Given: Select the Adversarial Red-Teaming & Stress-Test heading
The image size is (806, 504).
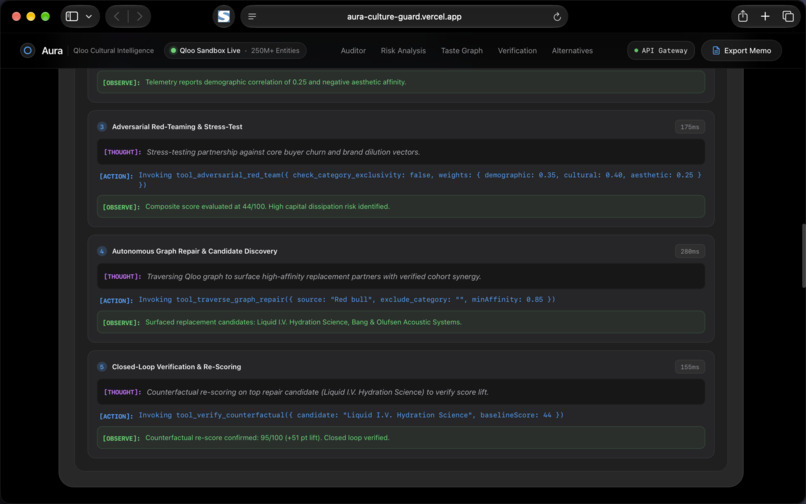Looking at the screenshot, I should [177, 127].
